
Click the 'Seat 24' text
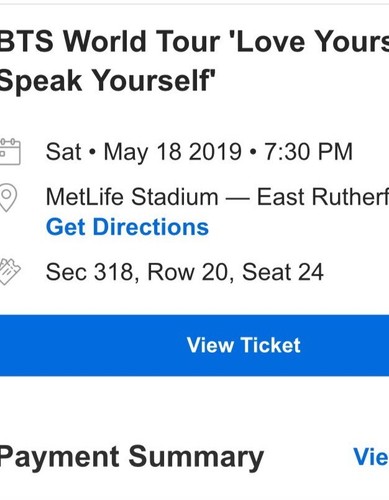[x=283, y=272]
